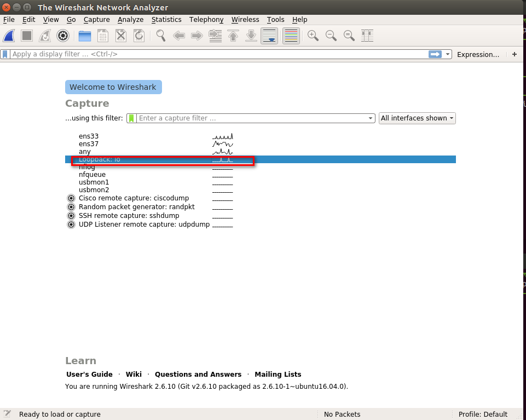
Task: Open udpdump interface settings gear
Action: point(71,225)
